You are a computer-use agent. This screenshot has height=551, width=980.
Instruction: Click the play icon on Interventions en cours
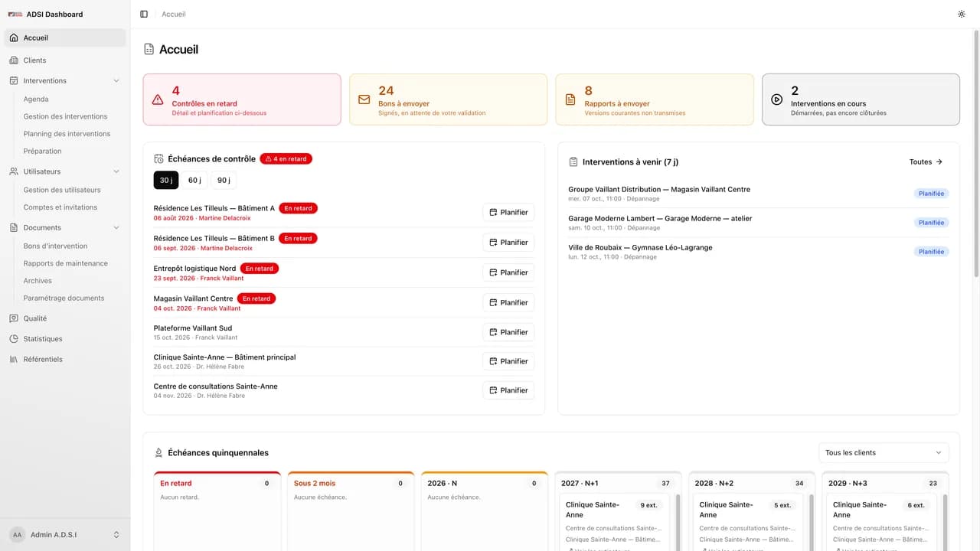pyautogui.click(x=776, y=99)
